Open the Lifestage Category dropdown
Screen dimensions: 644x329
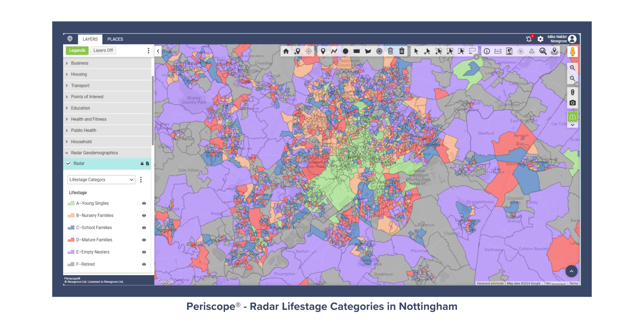tap(101, 180)
